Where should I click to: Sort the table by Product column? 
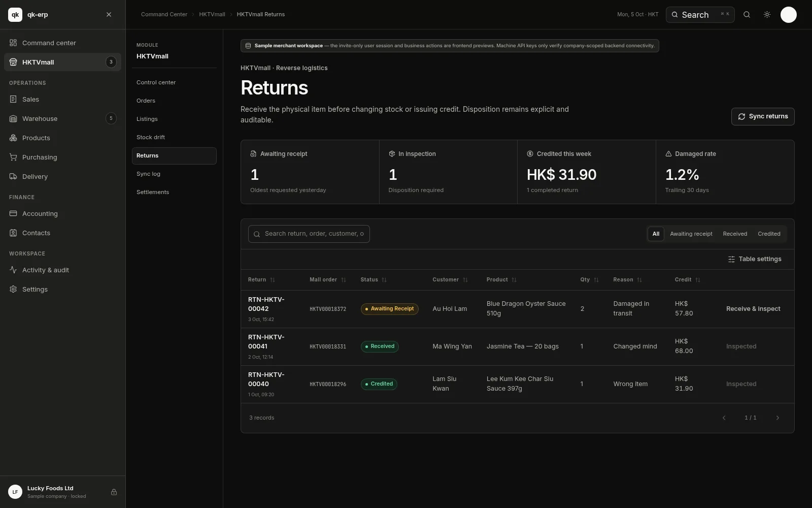click(x=501, y=280)
